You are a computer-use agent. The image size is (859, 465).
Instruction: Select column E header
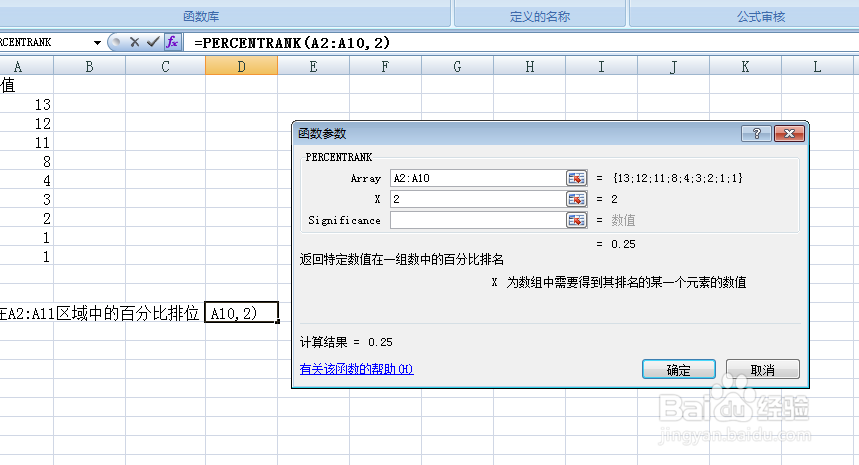[x=313, y=67]
